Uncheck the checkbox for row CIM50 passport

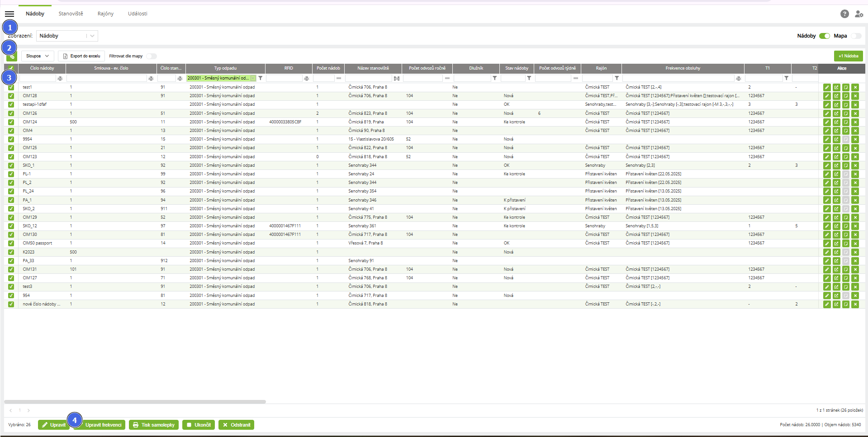[11, 243]
